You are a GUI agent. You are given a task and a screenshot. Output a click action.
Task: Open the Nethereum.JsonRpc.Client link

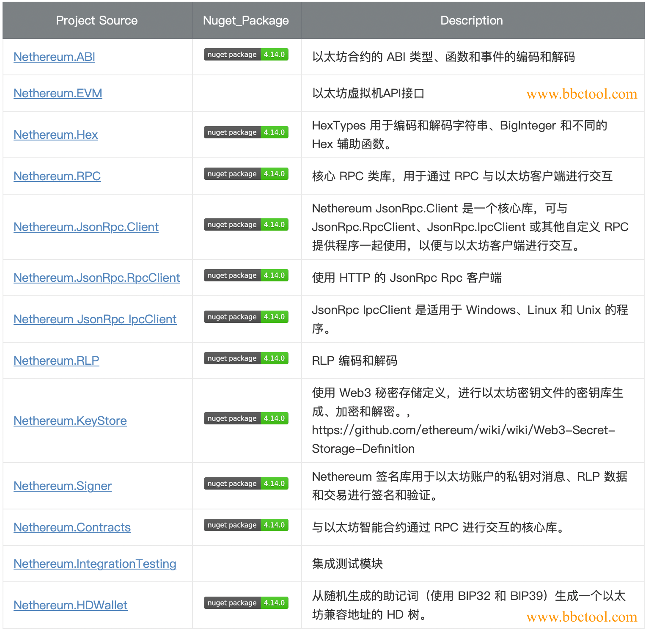[x=86, y=227]
